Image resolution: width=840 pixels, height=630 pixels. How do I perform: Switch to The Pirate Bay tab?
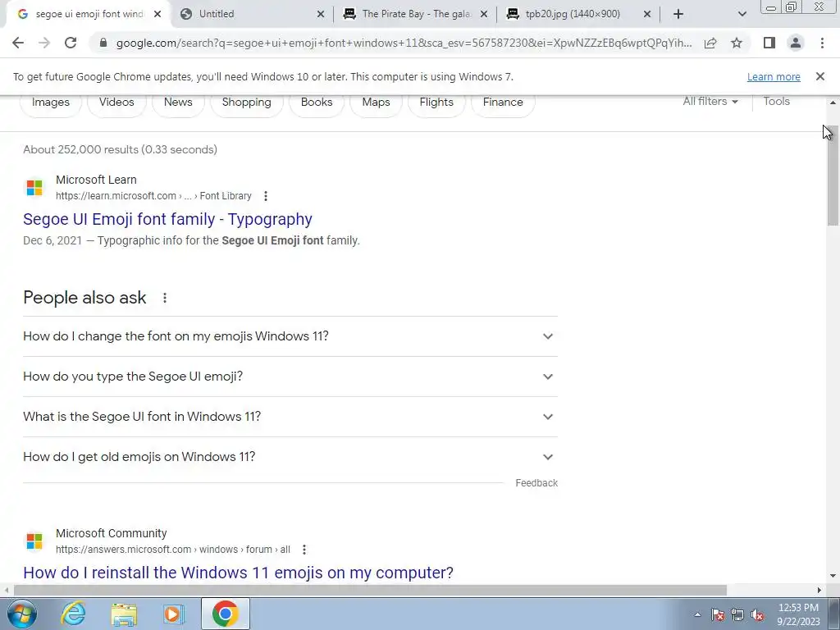point(415,14)
